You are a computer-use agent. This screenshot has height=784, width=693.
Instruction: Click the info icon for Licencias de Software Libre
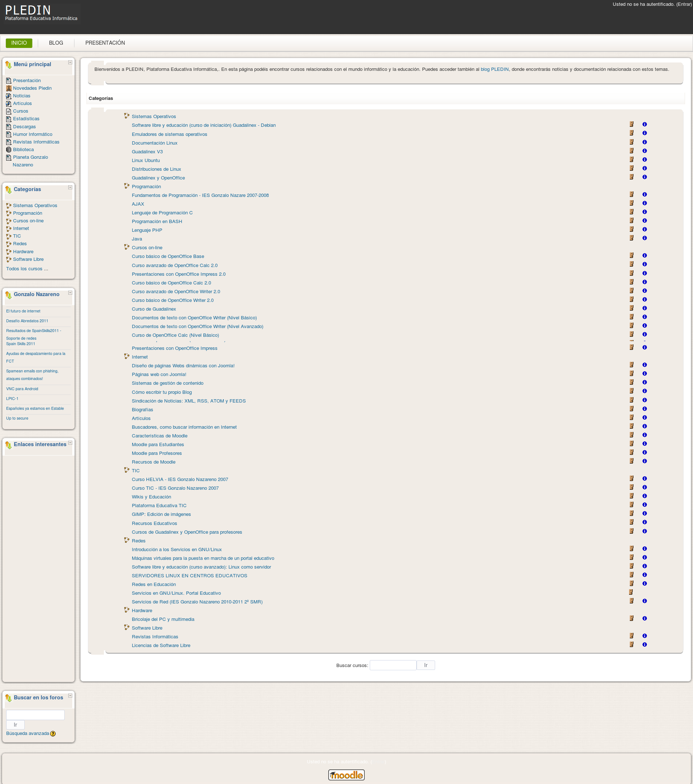(x=644, y=644)
